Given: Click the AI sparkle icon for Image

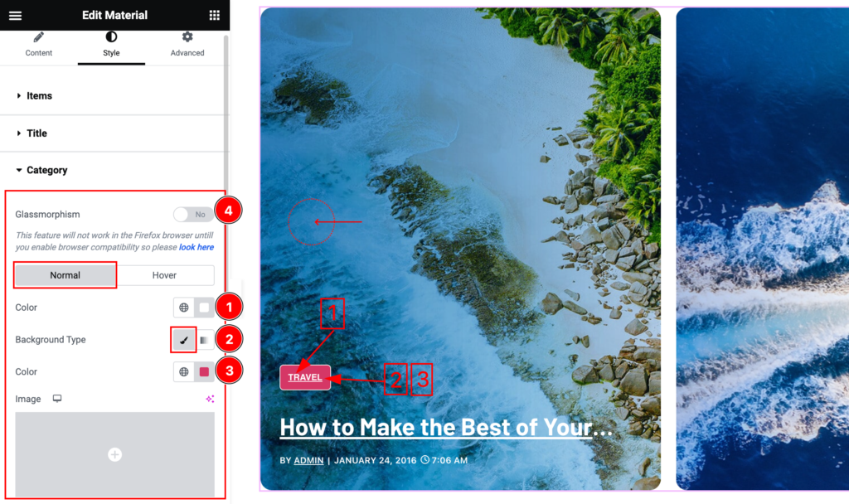Looking at the screenshot, I should point(210,399).
